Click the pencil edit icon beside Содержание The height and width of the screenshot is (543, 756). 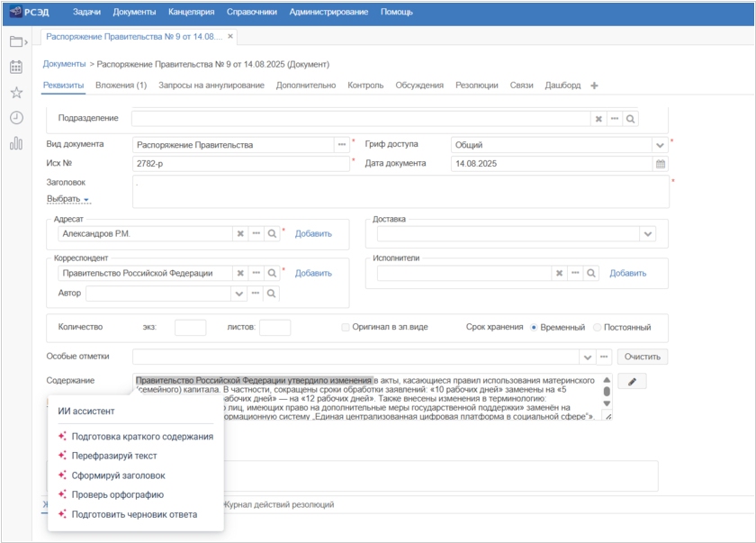[x=632, y=382]
